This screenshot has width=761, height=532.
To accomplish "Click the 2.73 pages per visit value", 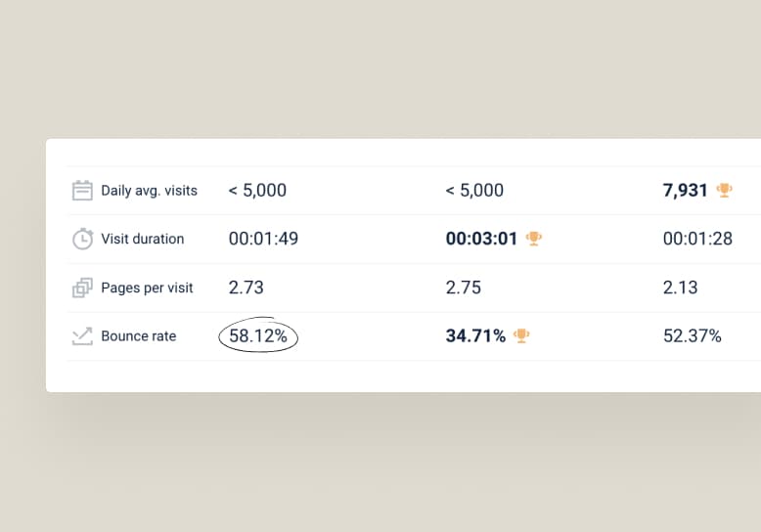I will 246,288.
